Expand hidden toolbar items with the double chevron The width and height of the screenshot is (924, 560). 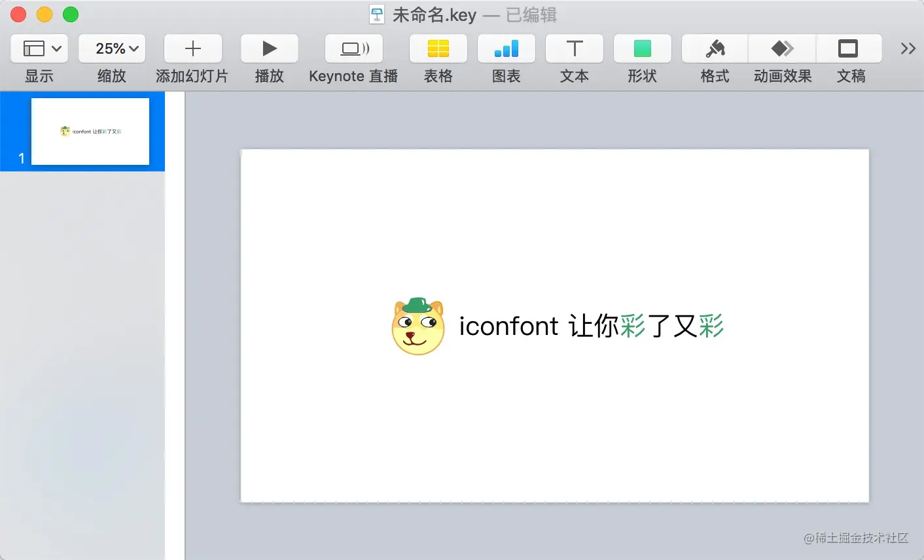coord(908,48)
